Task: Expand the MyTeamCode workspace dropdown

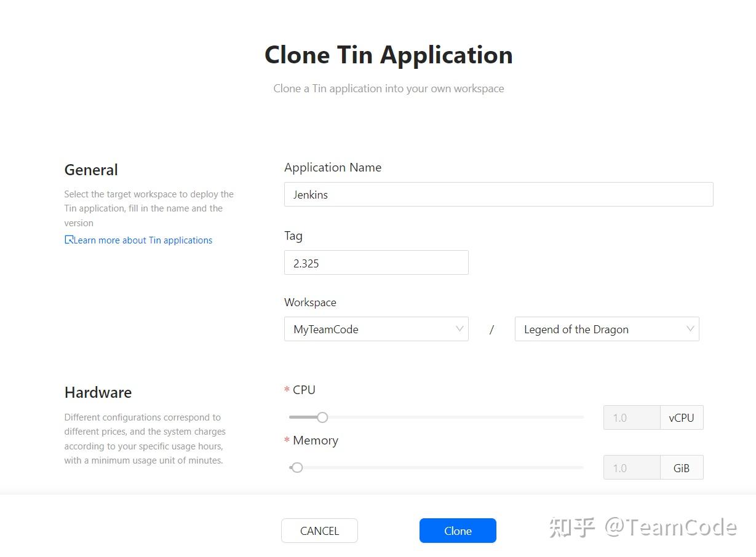Action: pos(376,329)
